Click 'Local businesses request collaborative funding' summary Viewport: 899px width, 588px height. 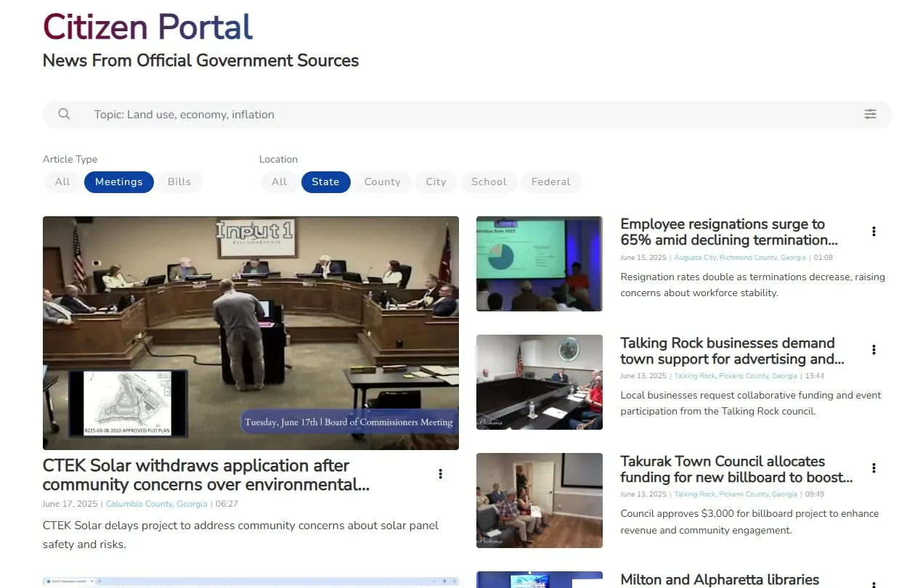click(751, 403)
